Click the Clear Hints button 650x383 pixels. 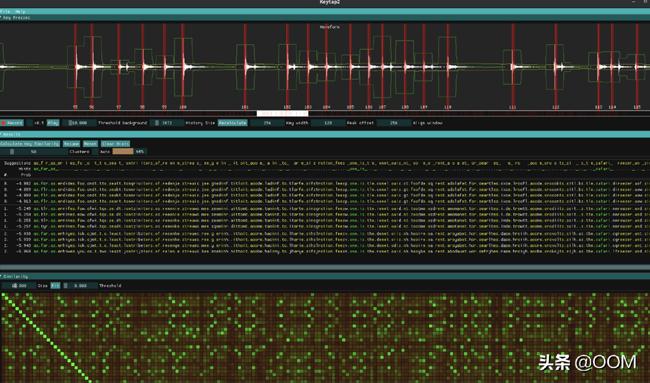point(115,144)
